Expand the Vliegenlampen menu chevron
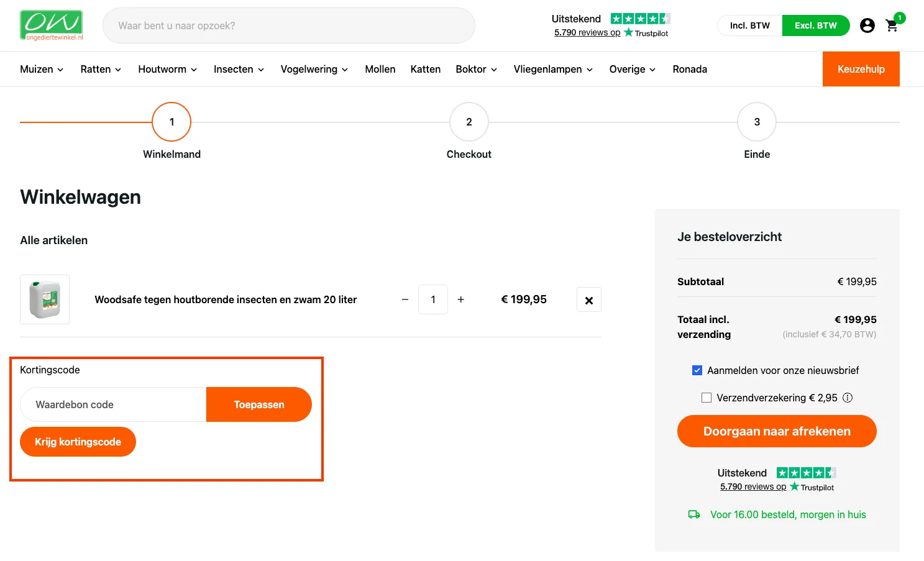The height and width of the screenshot is (561, 924). click(x=590, y=70)
